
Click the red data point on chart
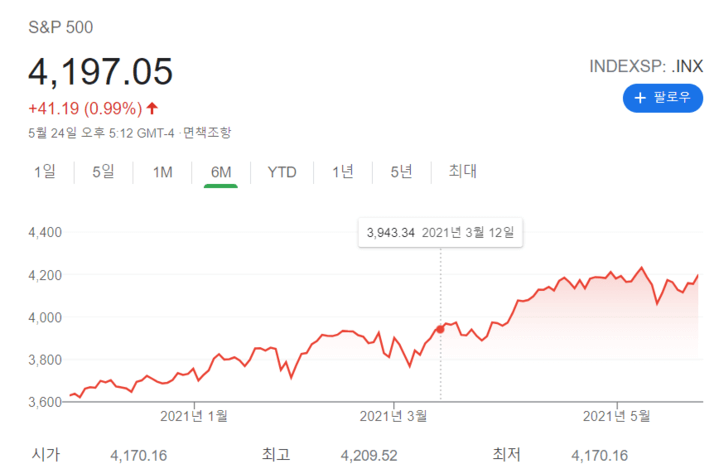click(x=440, y=329)
